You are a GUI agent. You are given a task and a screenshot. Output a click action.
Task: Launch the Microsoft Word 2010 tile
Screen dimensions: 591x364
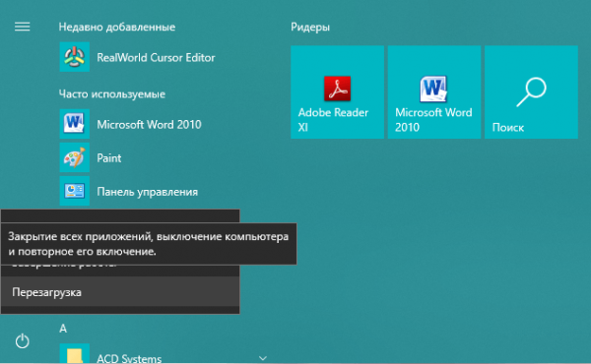[x=434, y=92]
